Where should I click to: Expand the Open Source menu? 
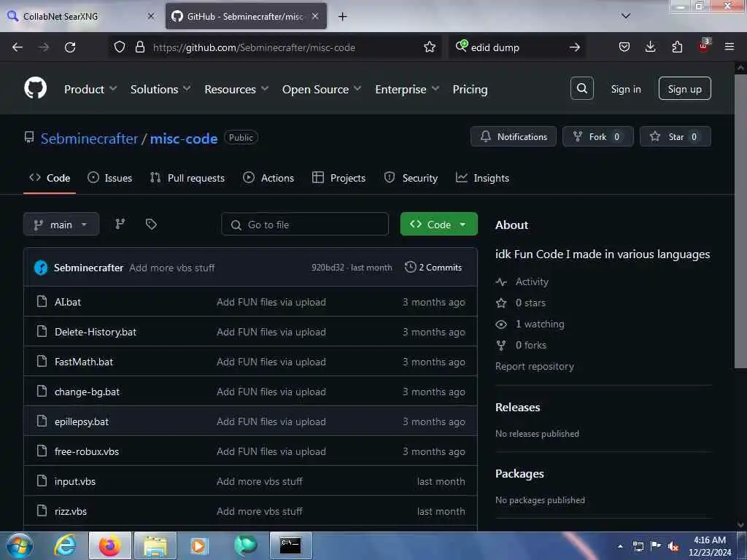coord(322,89)
